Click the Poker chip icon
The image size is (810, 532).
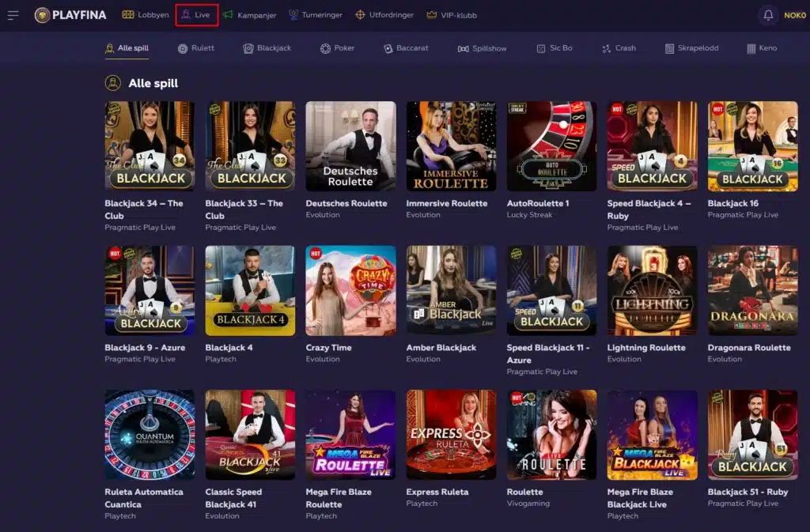325,48
